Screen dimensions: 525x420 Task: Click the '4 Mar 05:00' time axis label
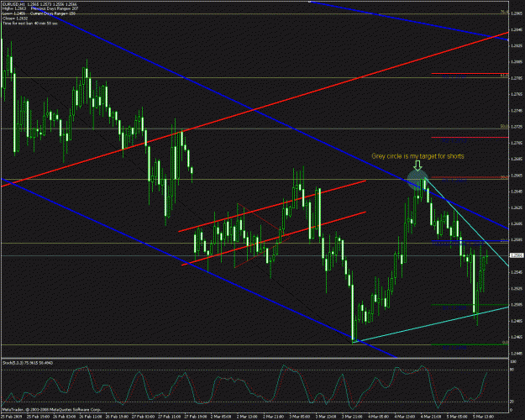point(378,417)
